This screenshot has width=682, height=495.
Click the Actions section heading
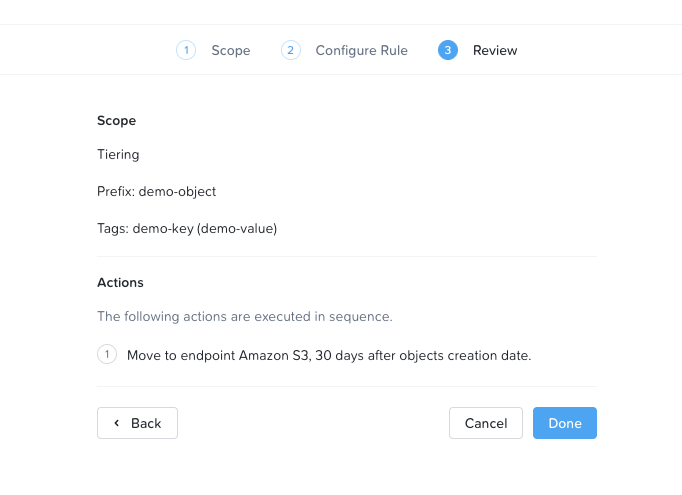tap(120, 283)
